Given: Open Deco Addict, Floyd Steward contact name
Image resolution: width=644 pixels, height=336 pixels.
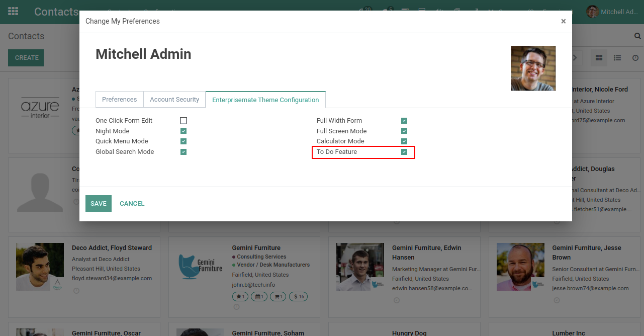Looking at the screenshot, I should 112,248.
